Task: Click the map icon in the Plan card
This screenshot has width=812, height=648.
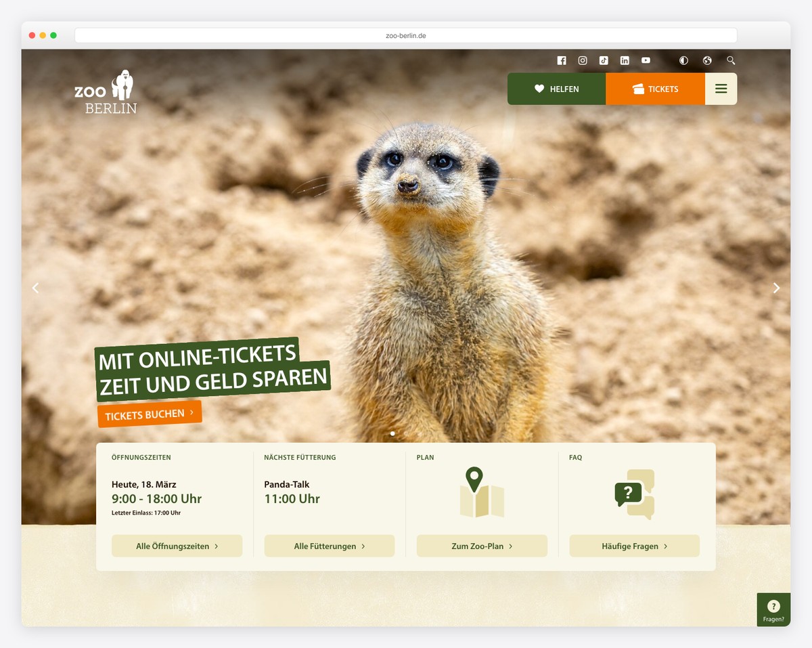Action: coord(481,492)
